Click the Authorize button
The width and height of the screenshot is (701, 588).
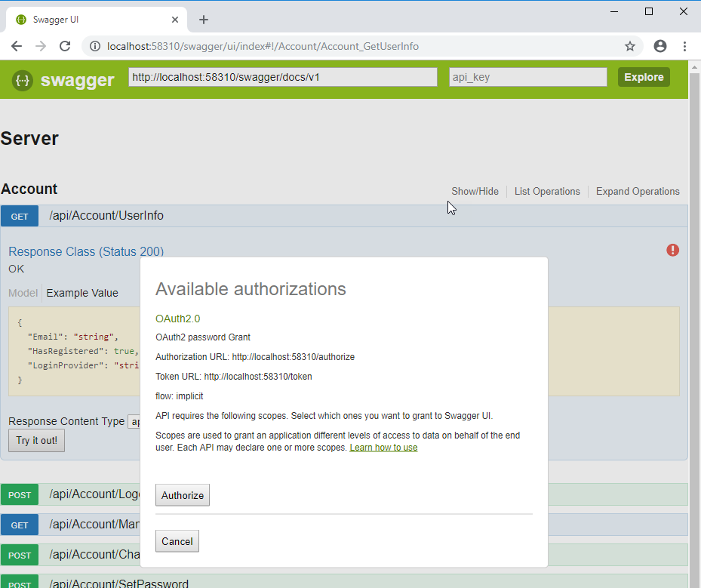[x=183, y=495]
